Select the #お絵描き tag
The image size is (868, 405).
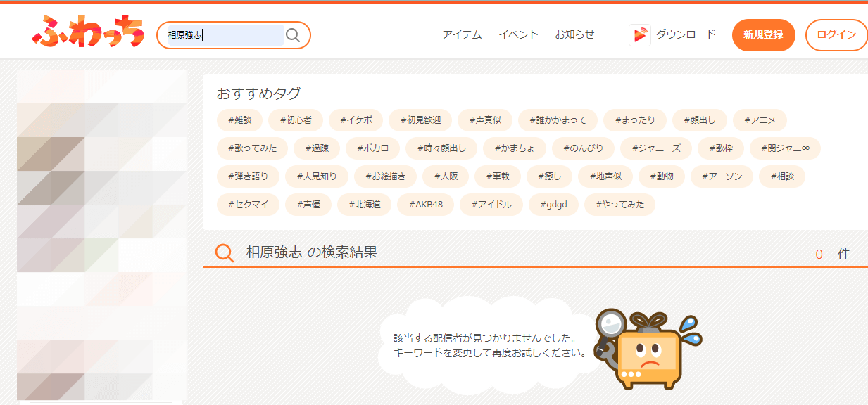386,176
